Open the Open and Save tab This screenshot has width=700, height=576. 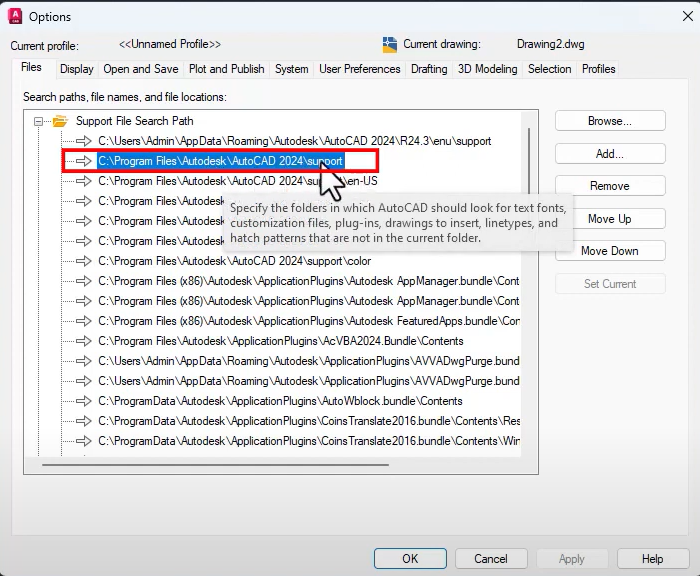pos(141,69)
